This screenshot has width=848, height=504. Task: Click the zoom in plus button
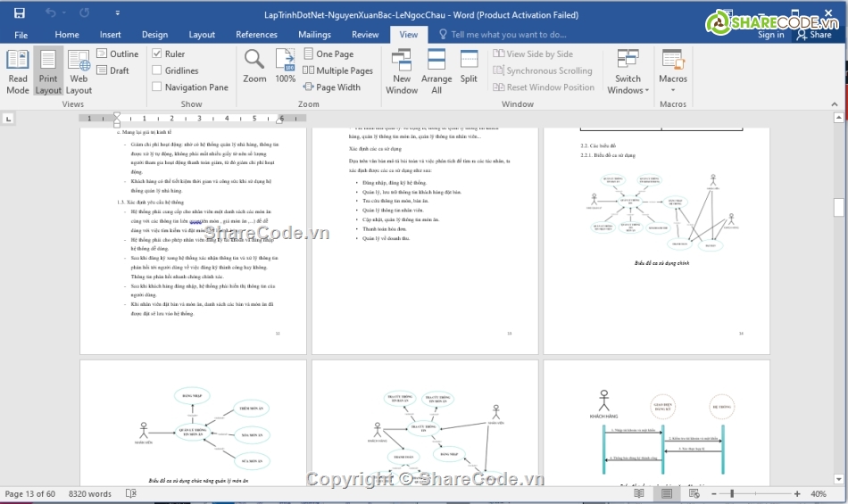pos(797,493)
